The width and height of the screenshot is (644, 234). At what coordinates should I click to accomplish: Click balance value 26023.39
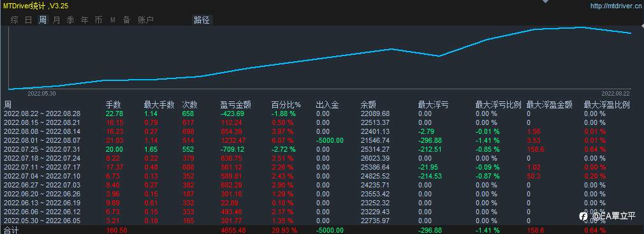coord(375,158)
